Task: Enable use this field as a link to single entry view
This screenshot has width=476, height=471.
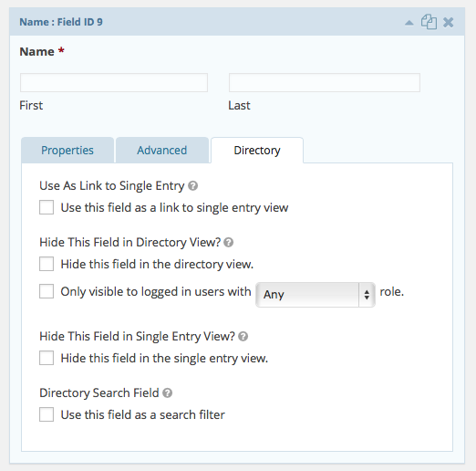Action: (x=47, y=207)
